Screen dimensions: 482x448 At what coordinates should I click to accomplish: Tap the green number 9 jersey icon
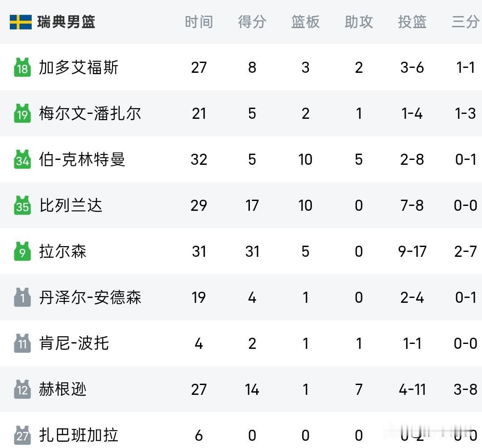pos(22,251)
